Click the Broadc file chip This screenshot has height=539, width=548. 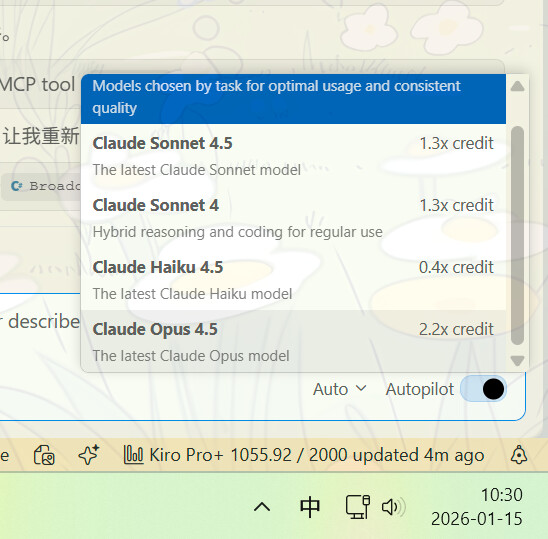point(42,186)
